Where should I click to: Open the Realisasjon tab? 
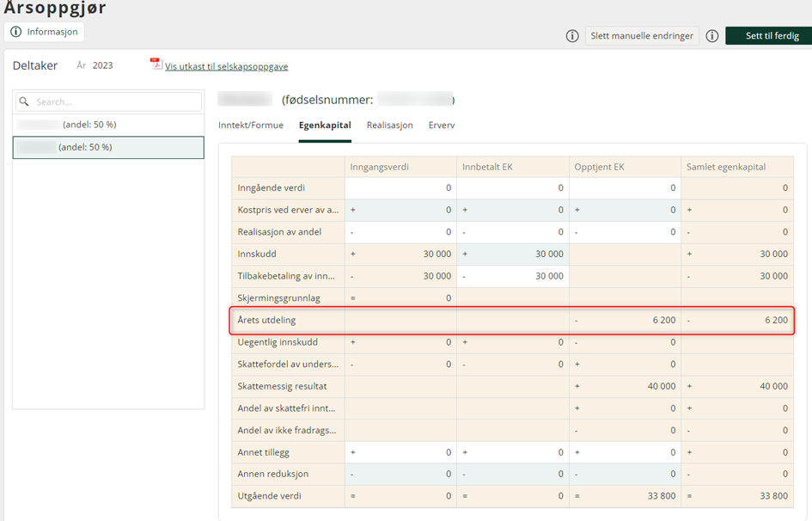point(389,126)
